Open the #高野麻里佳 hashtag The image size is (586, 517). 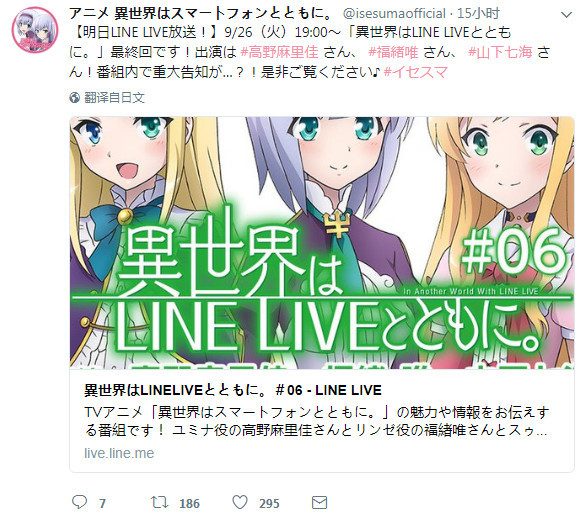click(x=279, y=52)
